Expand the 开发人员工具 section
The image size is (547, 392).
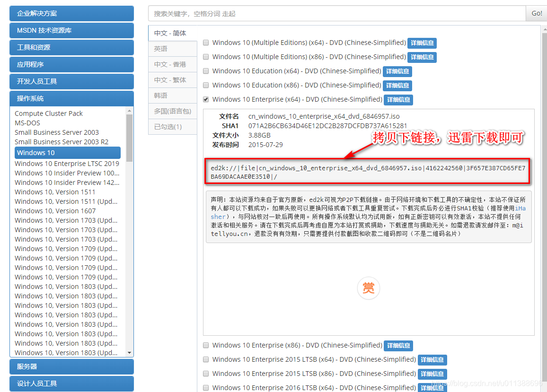[71, 81]
